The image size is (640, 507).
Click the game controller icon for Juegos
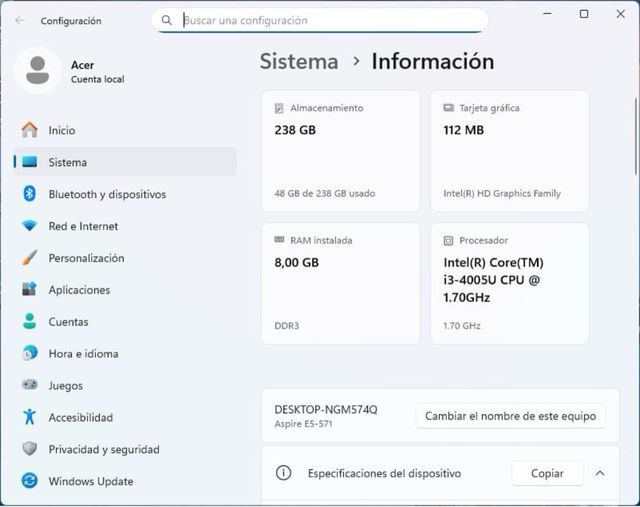pyautogui.click(x=29, y=385)
